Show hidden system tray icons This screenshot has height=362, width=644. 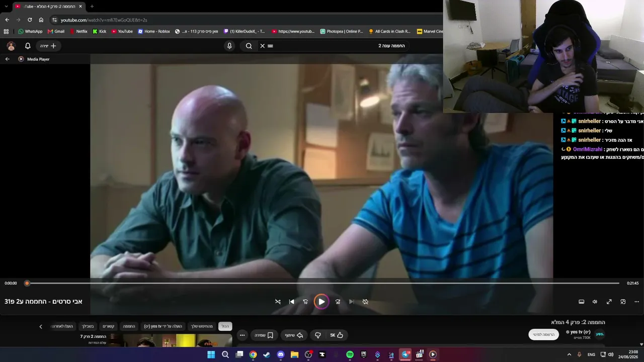(x=569, y=354)
